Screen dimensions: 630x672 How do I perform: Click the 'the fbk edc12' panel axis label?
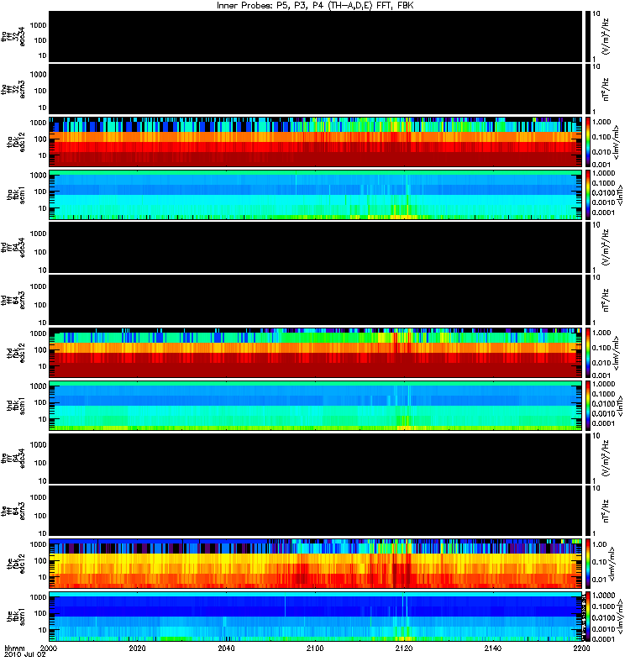[x=16, y=564]
